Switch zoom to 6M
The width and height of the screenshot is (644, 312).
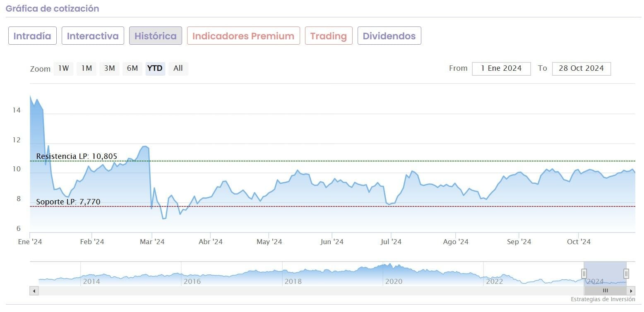132,68
